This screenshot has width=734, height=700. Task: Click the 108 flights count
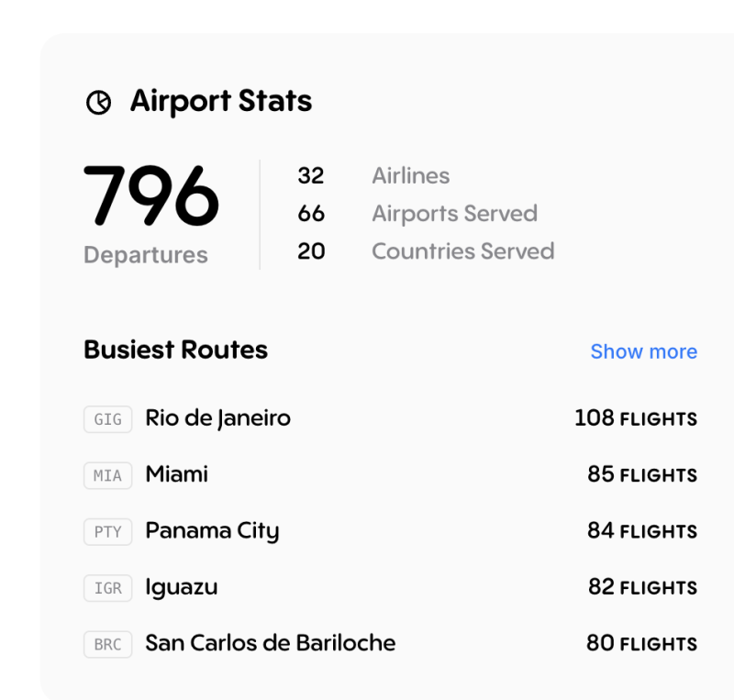pyautogui.click(x=635, y=418)
